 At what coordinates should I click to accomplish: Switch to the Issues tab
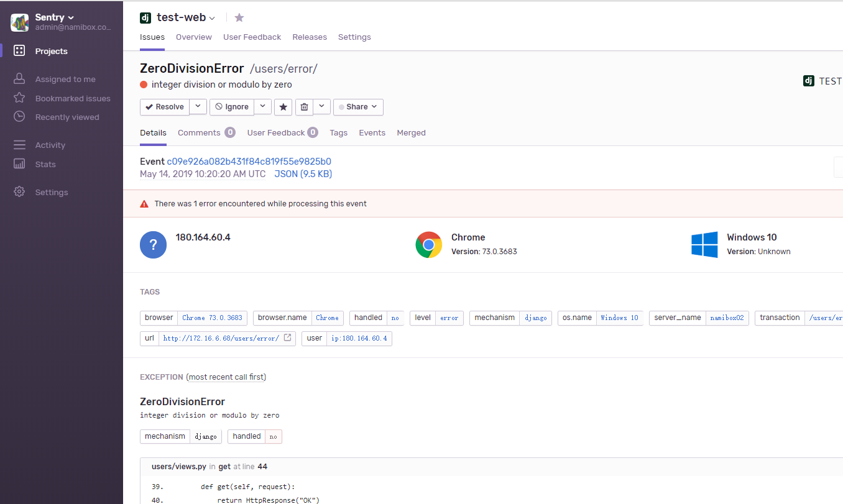pyautogui.click(x=152, y=37)
